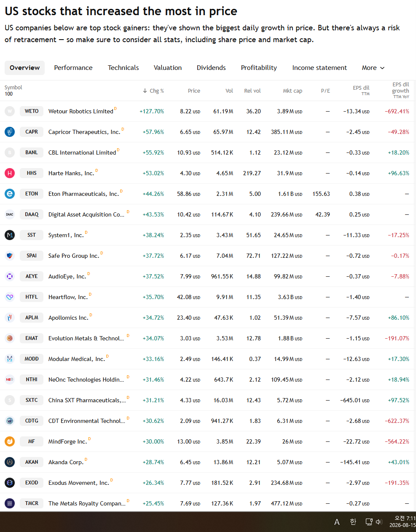Sort by the Price column header

point(194,91)
